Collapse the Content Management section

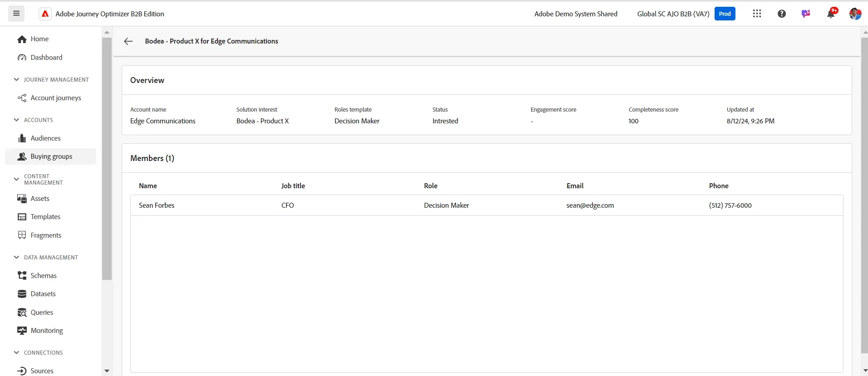(x=16, y=179)
